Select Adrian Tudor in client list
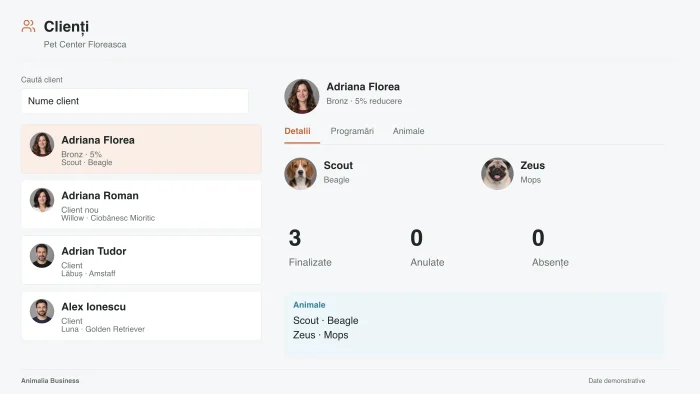Viewport: 700px width, 394px height. 141,260
